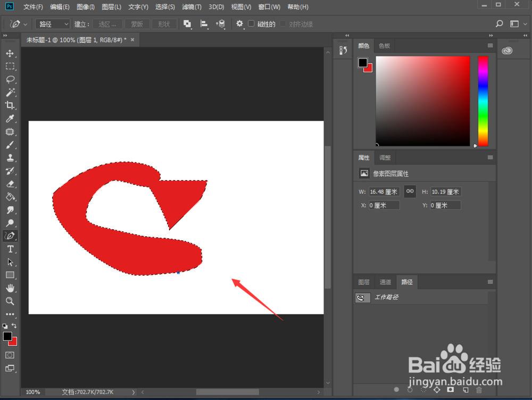
Task: Select the Eyedropper tool
Action: (x=10, y=119)
